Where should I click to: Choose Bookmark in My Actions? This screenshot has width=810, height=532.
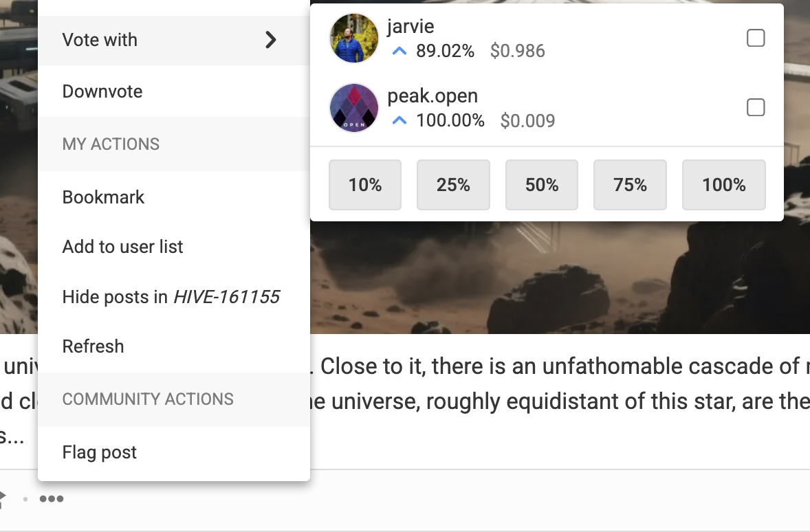coord(103,197)
